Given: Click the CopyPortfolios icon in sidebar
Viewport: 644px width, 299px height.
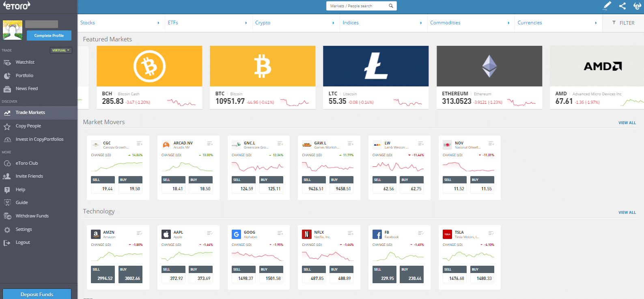Looking at the screenshot, I should (7, 140).
